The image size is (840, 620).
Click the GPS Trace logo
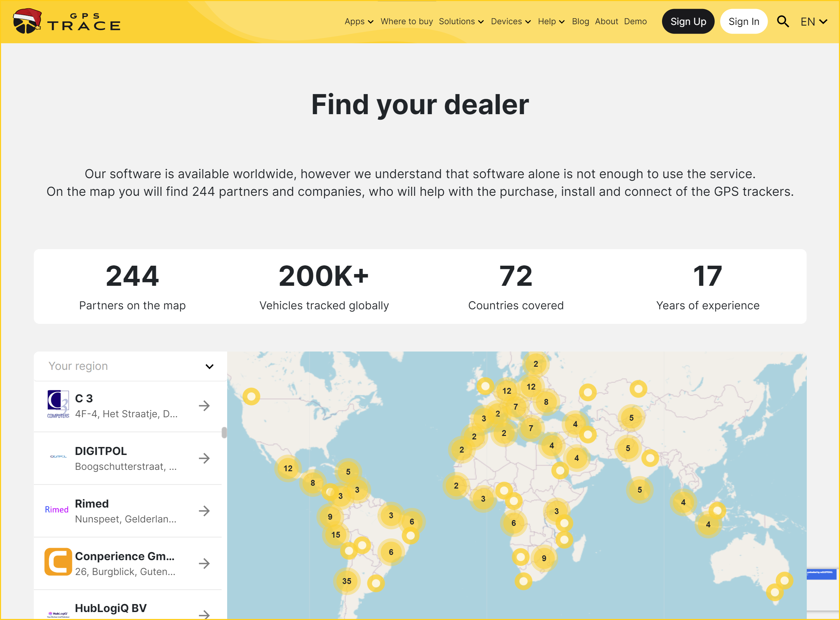[x=67, y=21]
